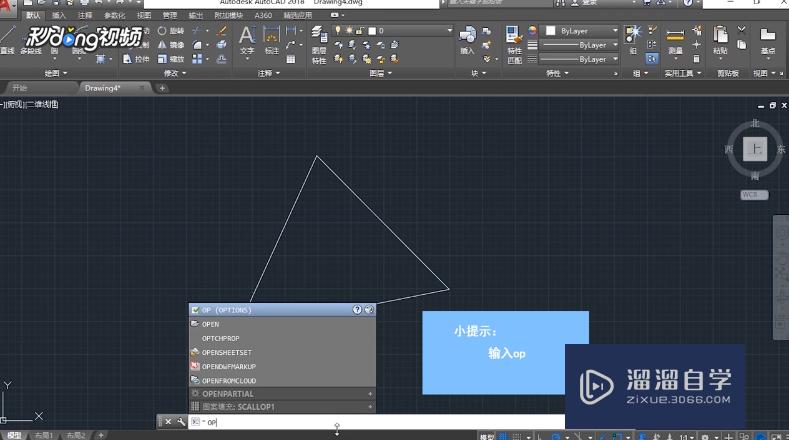The height and width of the screenshot is (440, 789).
Task: Expand the 特性 panel
Action: tap(558, 74)
